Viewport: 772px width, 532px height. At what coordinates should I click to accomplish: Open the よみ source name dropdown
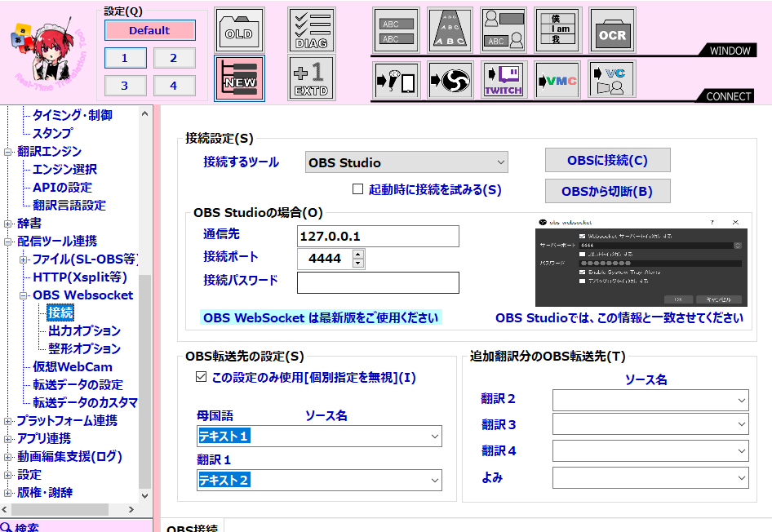pos(650,477)
